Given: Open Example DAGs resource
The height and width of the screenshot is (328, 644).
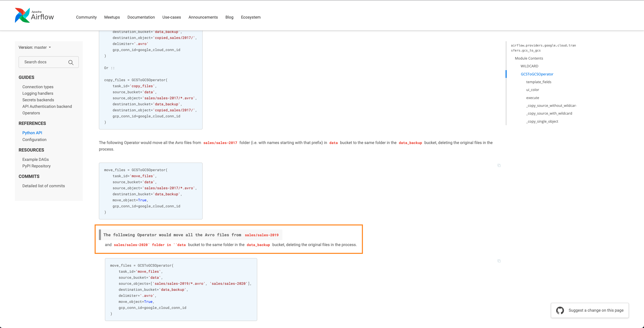Looking at the screenshot, I should pyautogui.click(x=35, y=159).
